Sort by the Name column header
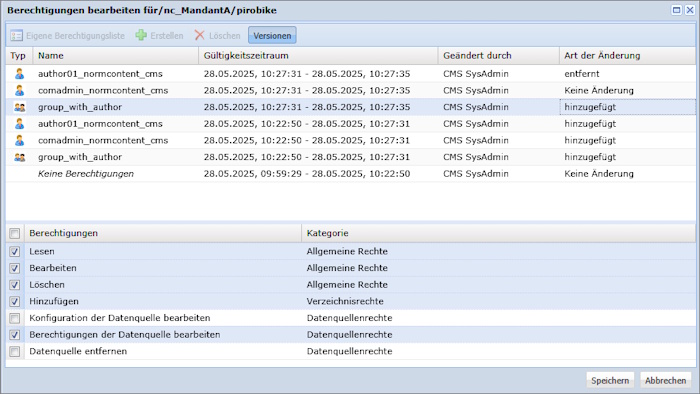700x394 pixels. pos(116,56)
